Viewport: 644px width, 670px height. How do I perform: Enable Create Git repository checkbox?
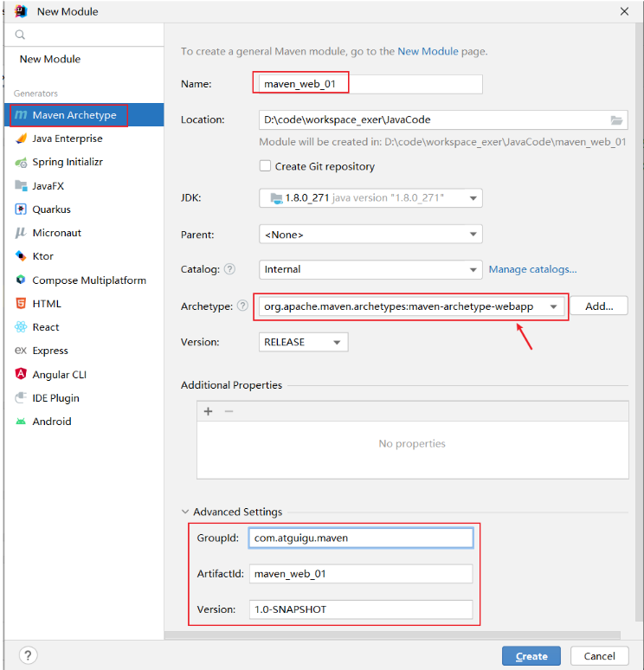point(265,166)
